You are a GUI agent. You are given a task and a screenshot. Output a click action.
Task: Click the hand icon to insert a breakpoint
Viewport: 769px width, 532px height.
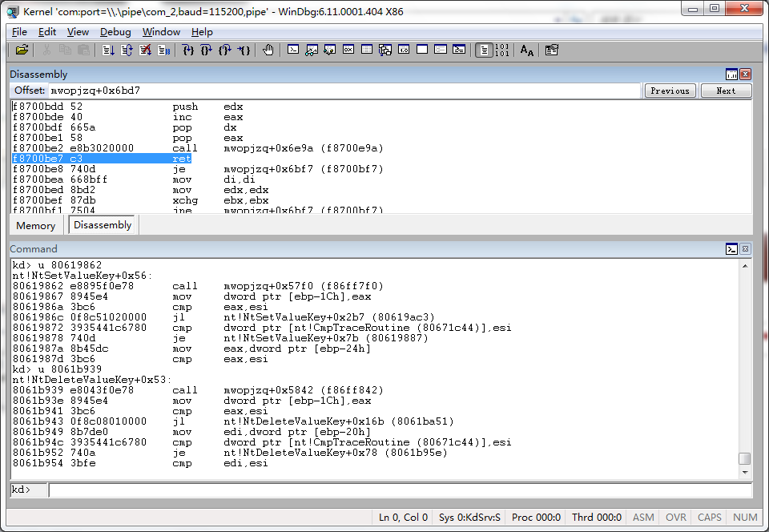pos(268,50)
